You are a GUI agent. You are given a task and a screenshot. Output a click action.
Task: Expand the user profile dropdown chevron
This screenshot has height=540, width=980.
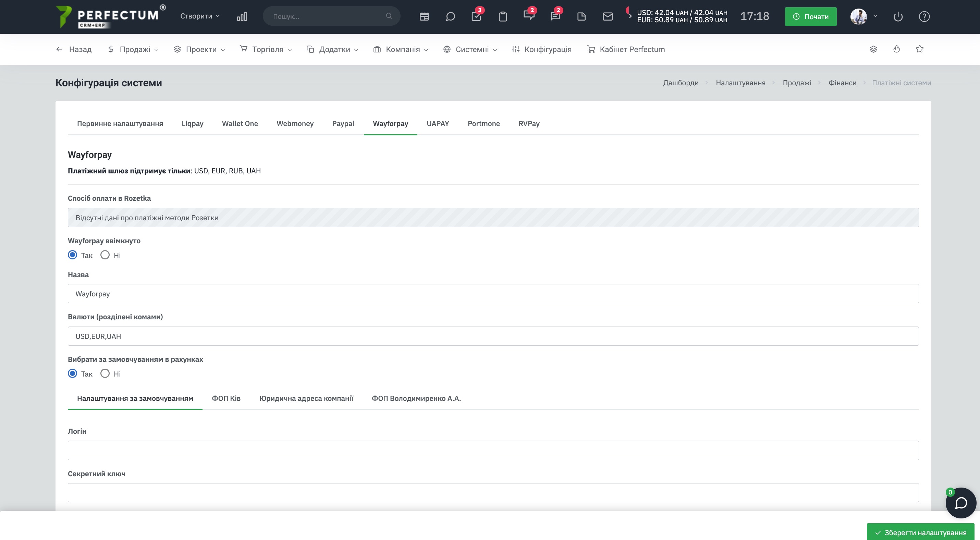click(x=875, y=16)
